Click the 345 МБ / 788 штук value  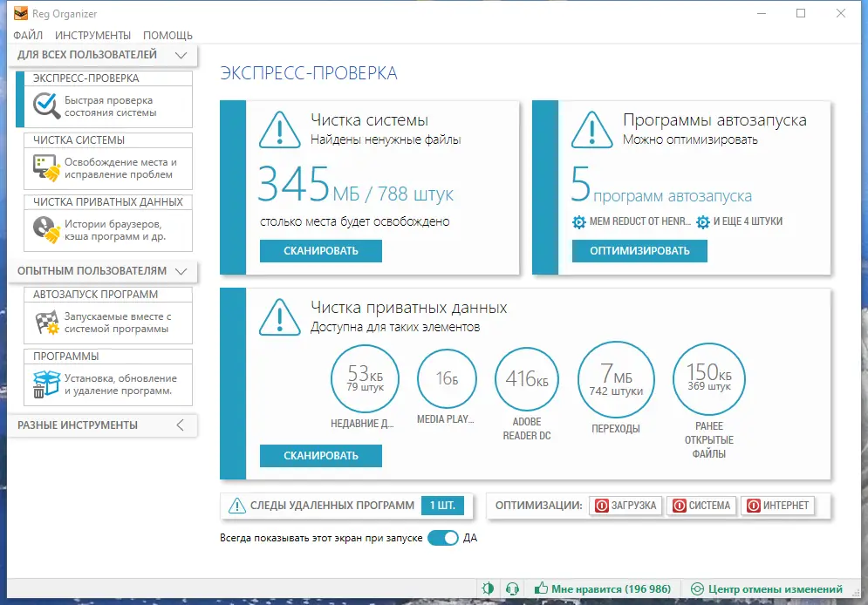pos(356,185)
